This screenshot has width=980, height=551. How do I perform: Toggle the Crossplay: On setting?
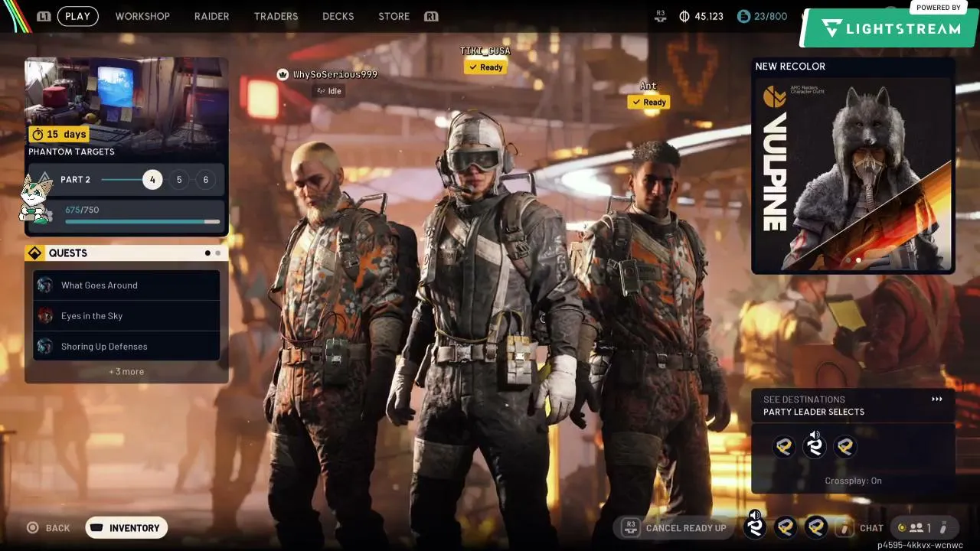(x=853, y=481)
